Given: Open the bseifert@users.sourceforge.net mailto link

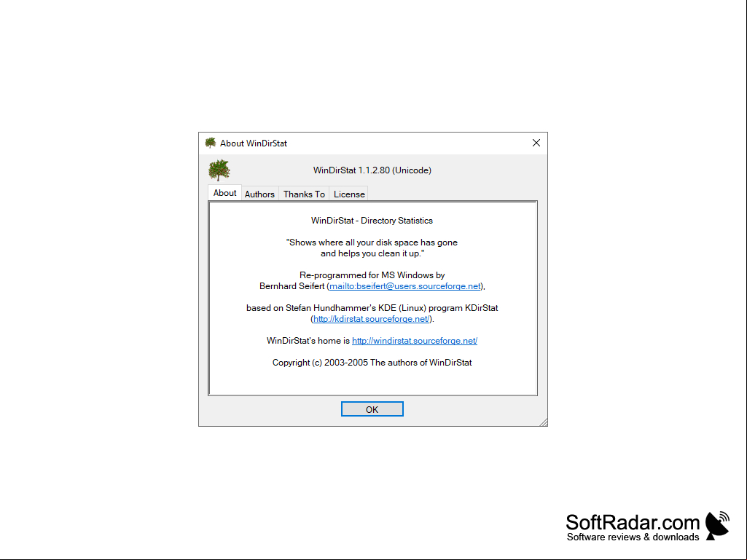Looking at the screenshot, I should point(405,286).
